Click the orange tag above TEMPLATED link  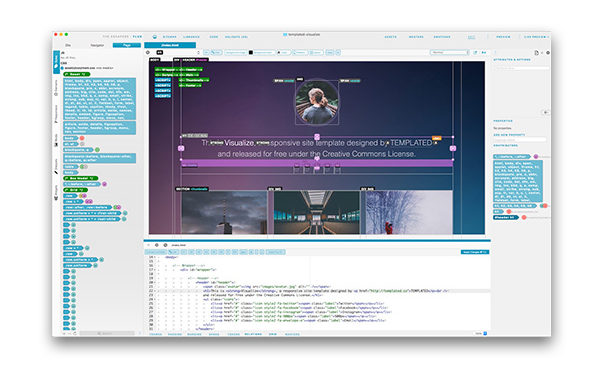point(437,138)
